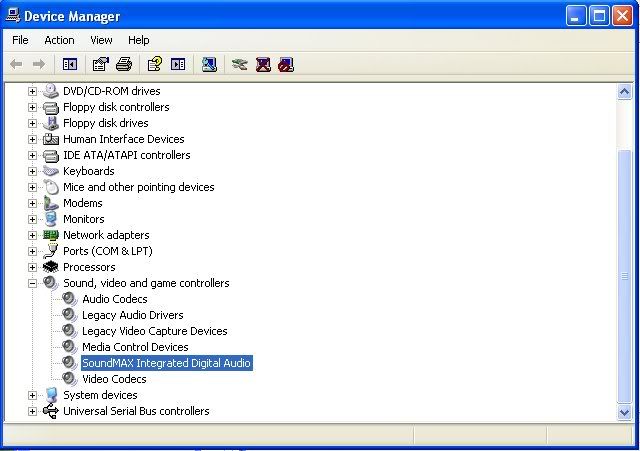
Task: Expand the Keyboards node
Action: (32, 171)
